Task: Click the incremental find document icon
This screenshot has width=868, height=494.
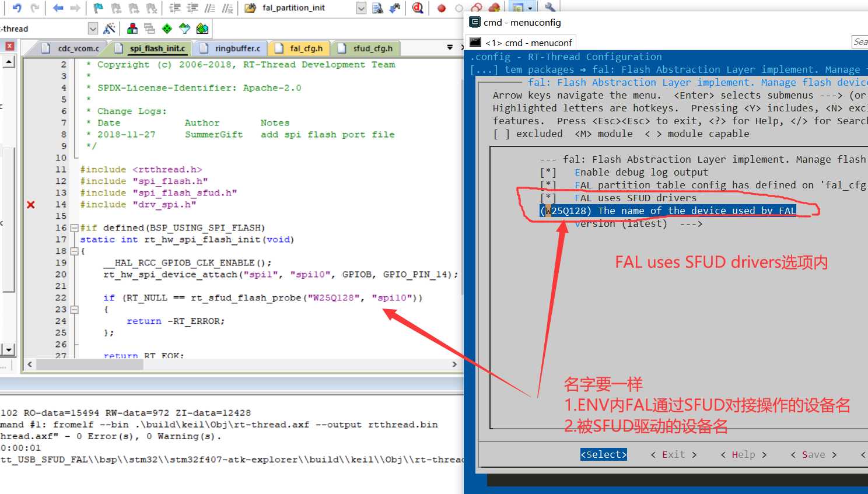Action: click(377, 8)
